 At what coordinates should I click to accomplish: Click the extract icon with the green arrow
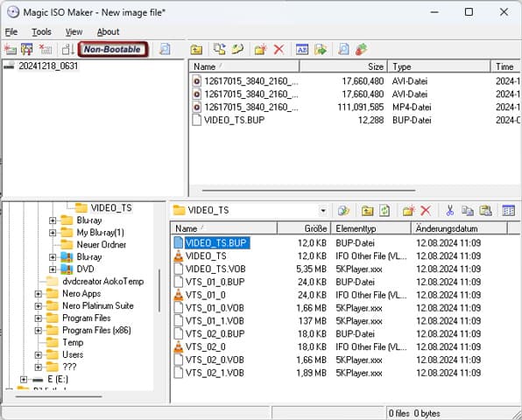(321, 50)
